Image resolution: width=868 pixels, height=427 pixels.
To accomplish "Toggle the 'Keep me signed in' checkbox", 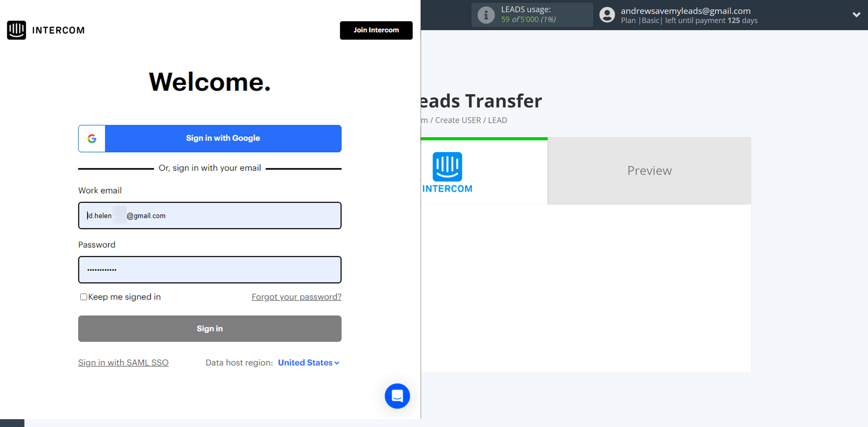I will point(83,297).
